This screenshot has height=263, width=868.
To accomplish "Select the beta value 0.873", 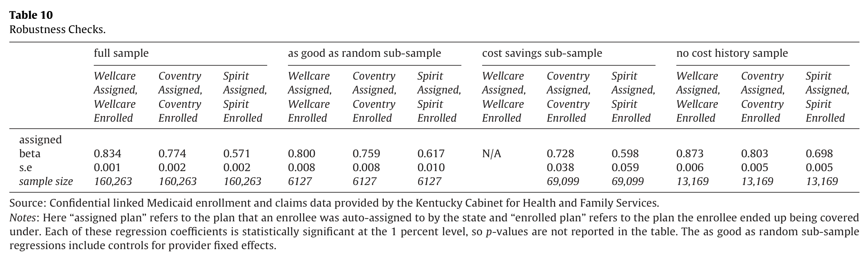I will (x=690, y=154).
